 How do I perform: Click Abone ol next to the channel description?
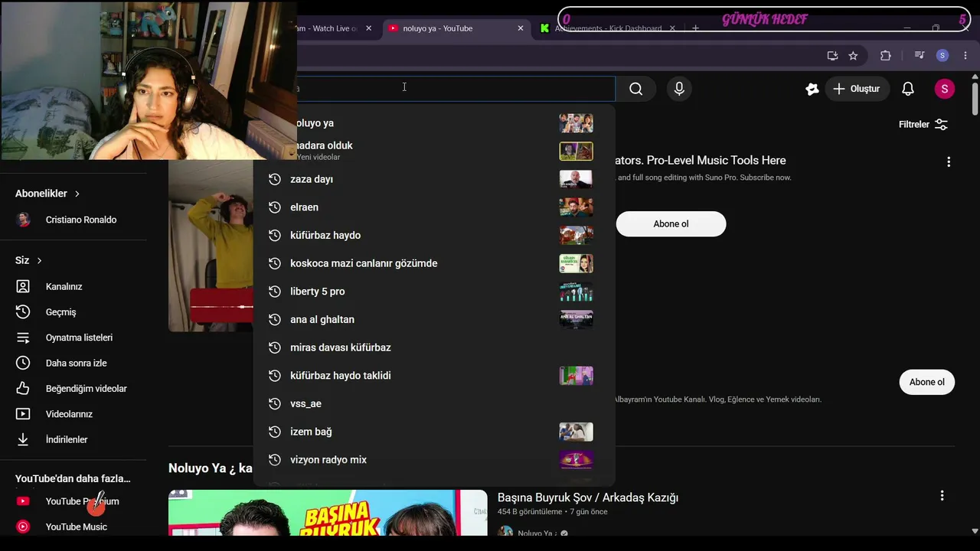926,382
